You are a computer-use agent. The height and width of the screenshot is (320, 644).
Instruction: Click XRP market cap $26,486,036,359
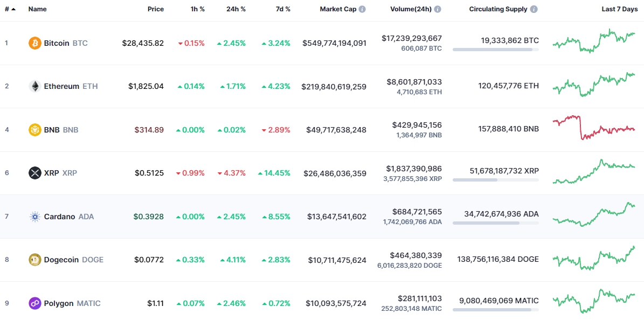click(x=335, y=173)
